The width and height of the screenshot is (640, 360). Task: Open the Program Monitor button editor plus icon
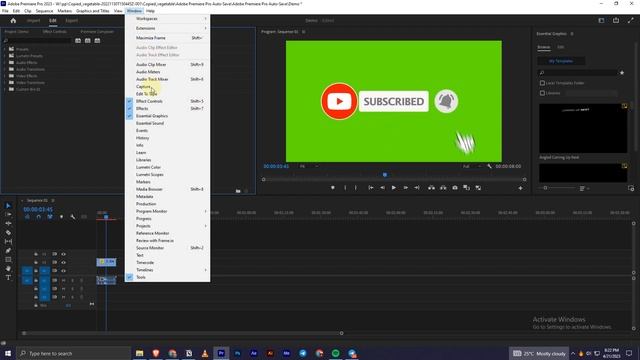[x=520, y=188]
